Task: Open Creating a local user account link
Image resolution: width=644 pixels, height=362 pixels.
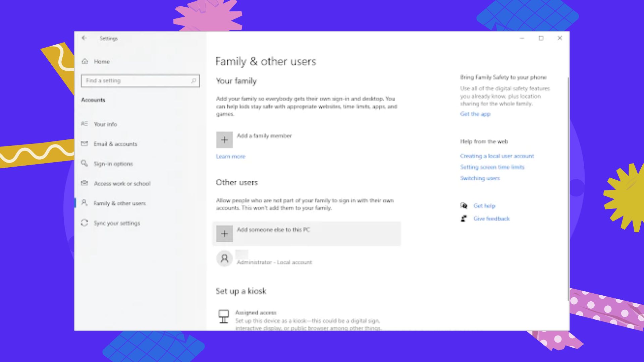Action: coord(497,156)
